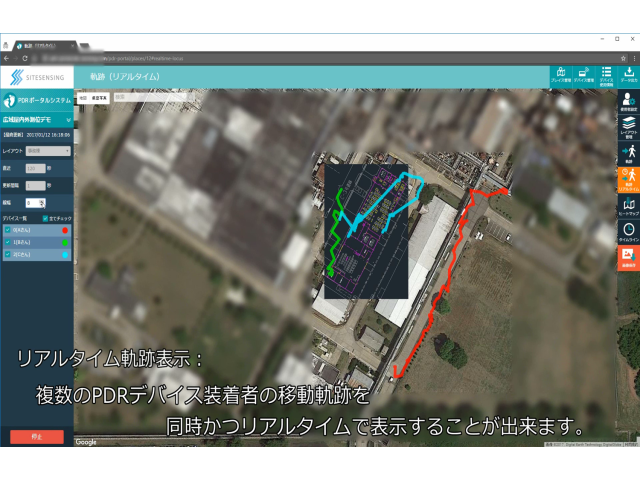Switch map to aerial photo view
This screenshot has width=640, height=480.
click(100, 98)
